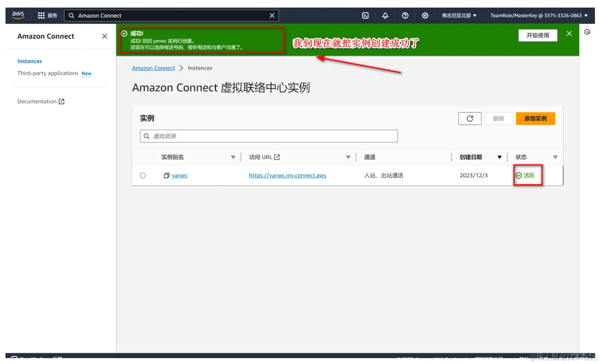Collapse the Amazon Connect side panel
This screenshot has width=600, height=364.
[104, 36]
